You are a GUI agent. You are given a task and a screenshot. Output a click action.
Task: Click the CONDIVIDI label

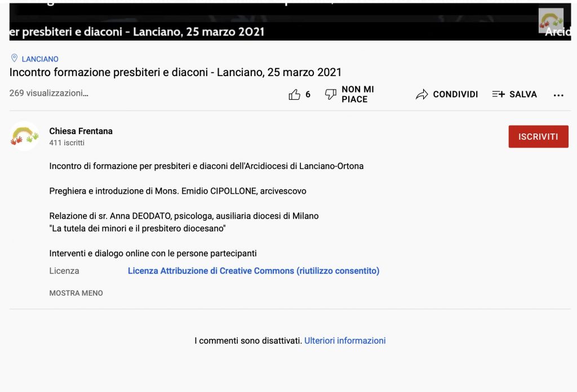click(455, 95)
